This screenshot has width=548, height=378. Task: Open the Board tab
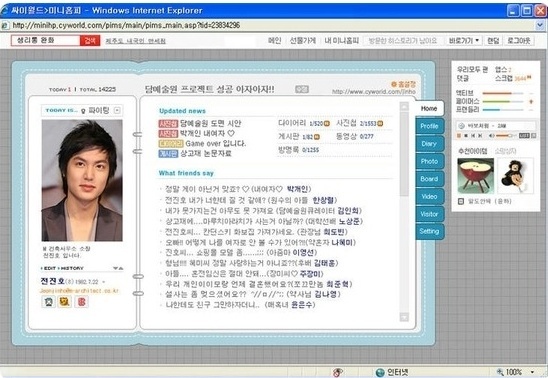click(430, 179)
